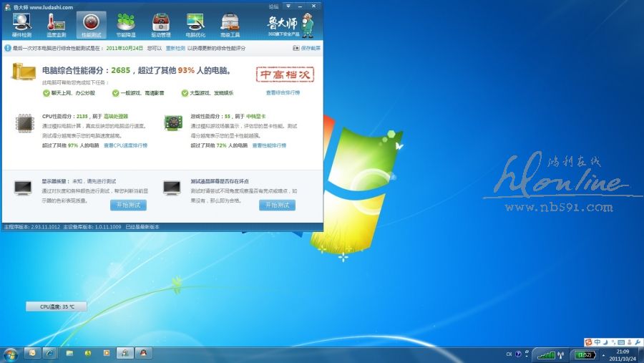Open the title bar dropdown menu arrow

click(x=288, y=6)
